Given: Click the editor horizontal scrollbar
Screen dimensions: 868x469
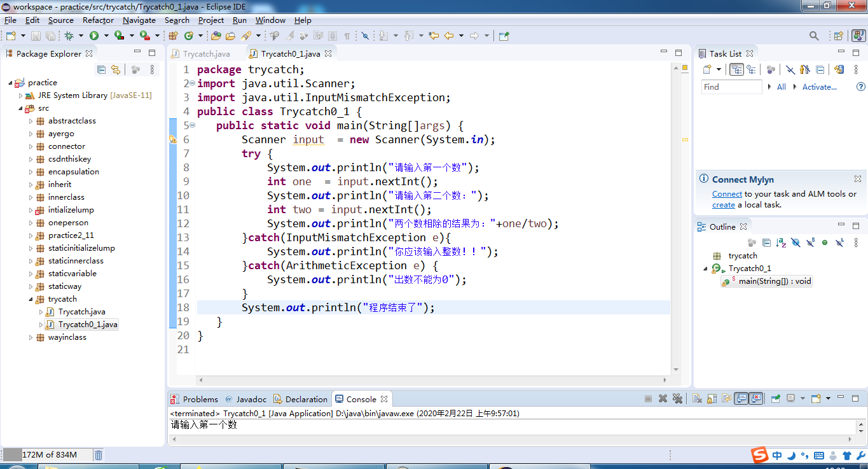Looking at the screenshot, I should [432, 380].
